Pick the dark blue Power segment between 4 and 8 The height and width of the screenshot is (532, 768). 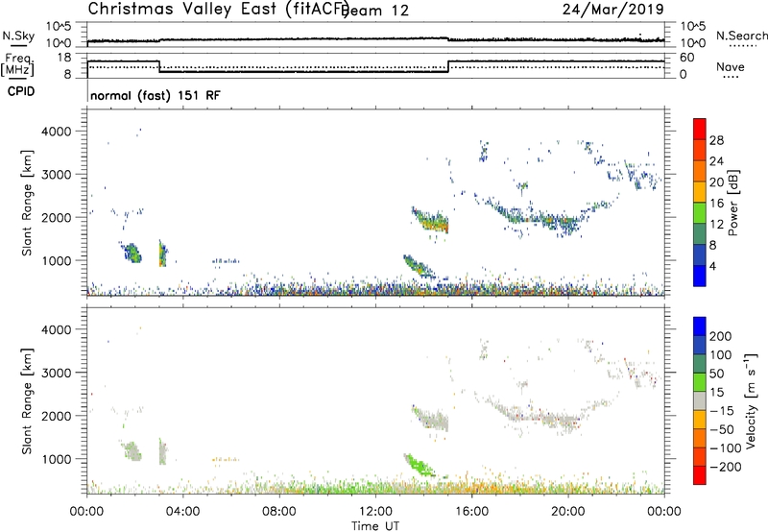pos(700,254)
